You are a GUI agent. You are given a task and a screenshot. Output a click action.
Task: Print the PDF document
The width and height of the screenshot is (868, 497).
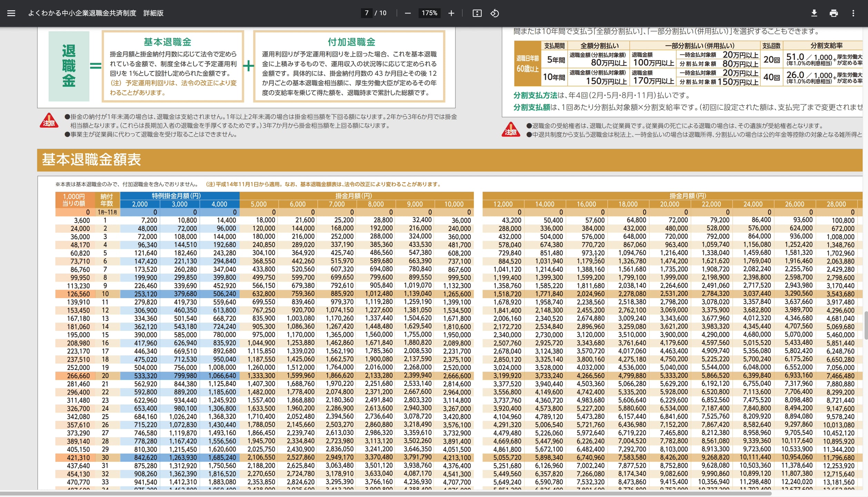point(834,13)
